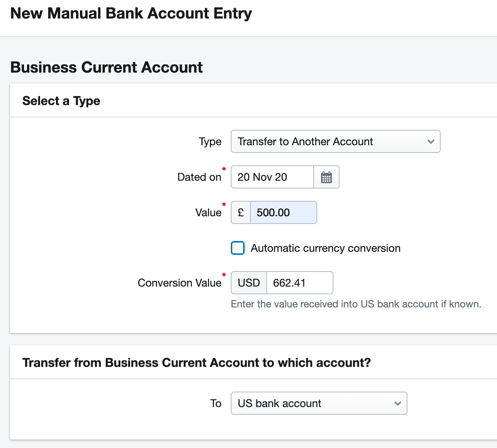Click the £ currency symbol prefix
Viewport: 497px width, 448px height.
tap(241, 212)
